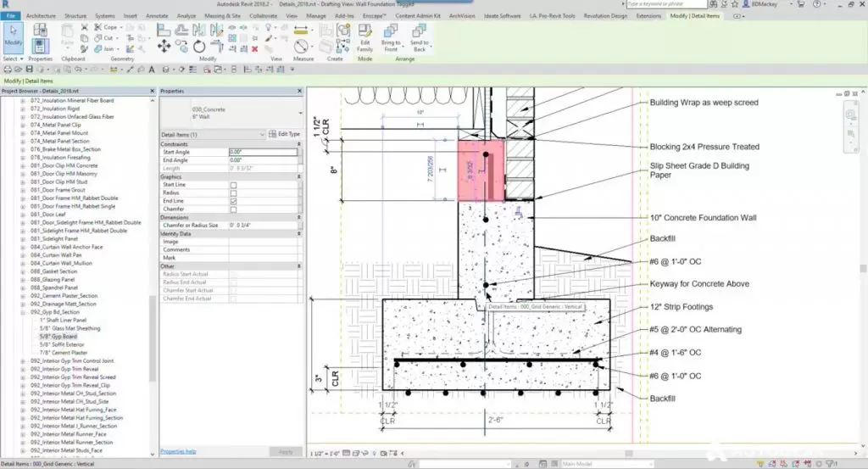Toggle the Chamfer checkbox

click(x=234, y=209)
